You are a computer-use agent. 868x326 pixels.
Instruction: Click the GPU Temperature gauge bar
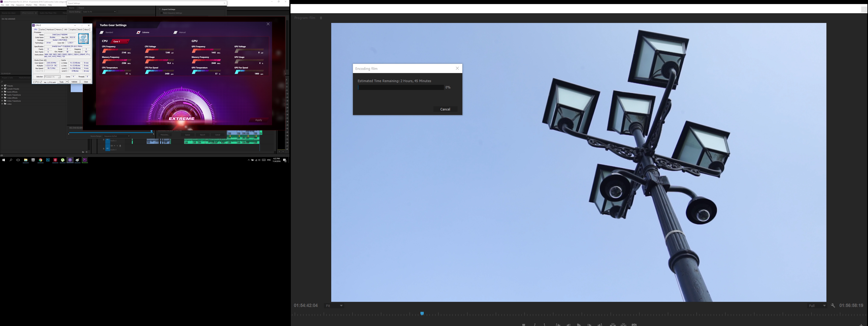206,72
